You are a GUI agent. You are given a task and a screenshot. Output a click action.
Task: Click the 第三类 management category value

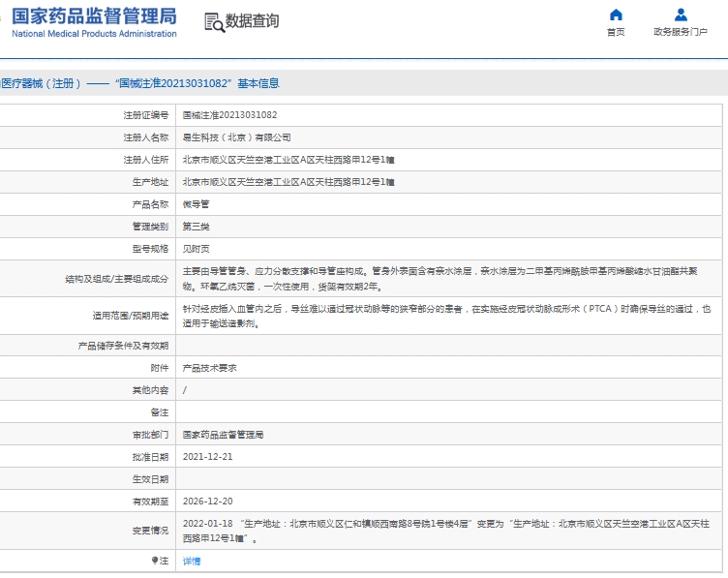tap(197, 227)
